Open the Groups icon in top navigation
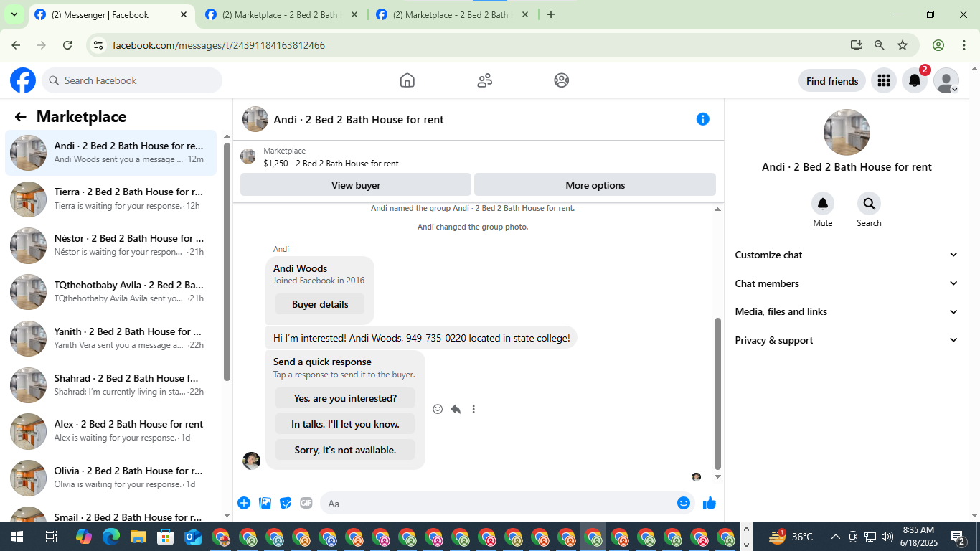 (562, 80)
